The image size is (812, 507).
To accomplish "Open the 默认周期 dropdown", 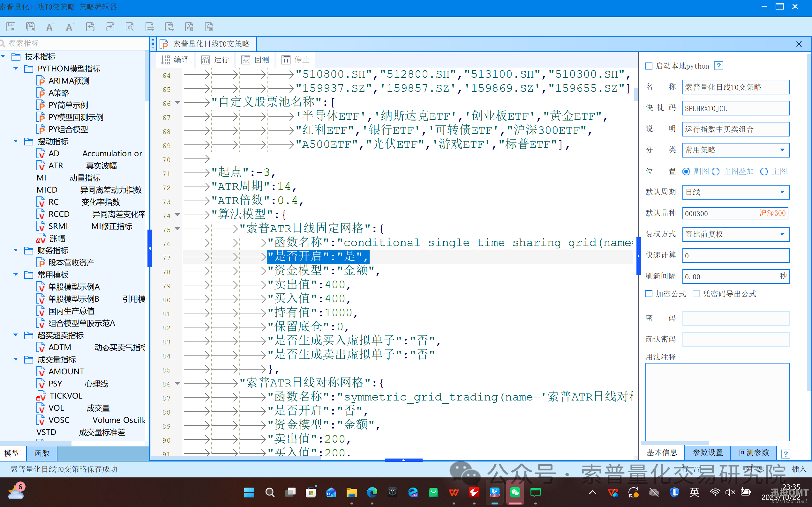I will 782,192.
